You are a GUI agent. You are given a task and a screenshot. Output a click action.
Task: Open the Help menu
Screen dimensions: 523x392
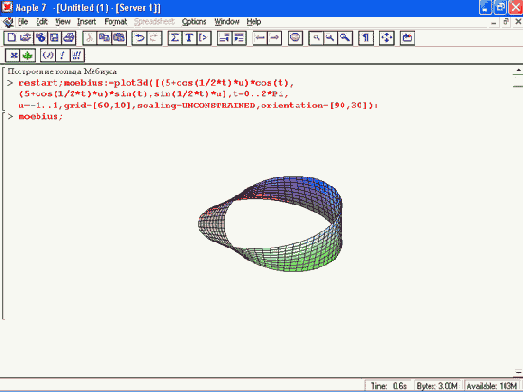[x=254, y=22]
